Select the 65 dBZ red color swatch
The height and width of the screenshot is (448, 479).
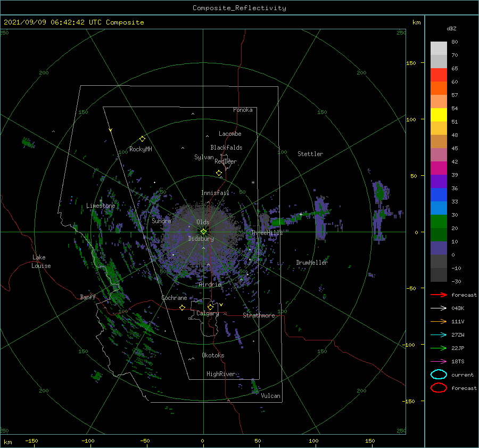pos(439,75)
